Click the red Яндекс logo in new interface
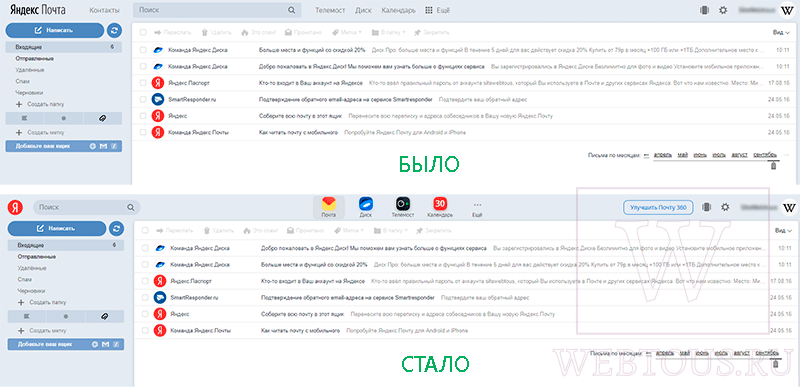Screen dimensions: 800x387 click(x=16, y=208)
